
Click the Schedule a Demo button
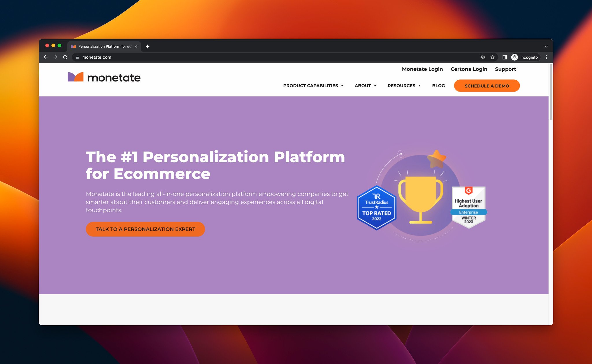coord(487,86)
